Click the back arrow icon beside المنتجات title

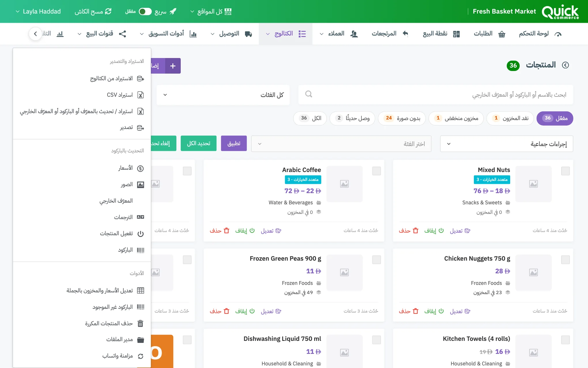pos(566,65)
